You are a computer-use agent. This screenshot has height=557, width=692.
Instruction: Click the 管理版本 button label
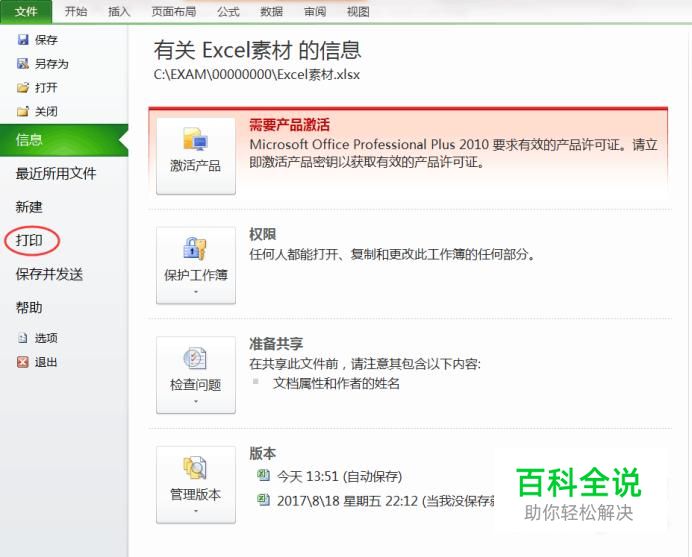pos(196,494)
